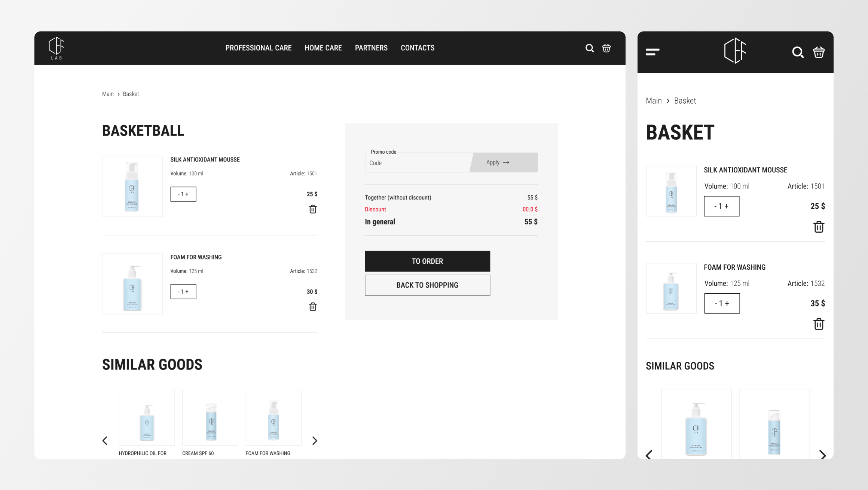Click the 'BASKETBALL' page heading
Image resolution: width=868 pixels, height=490 pixels.
143,131
